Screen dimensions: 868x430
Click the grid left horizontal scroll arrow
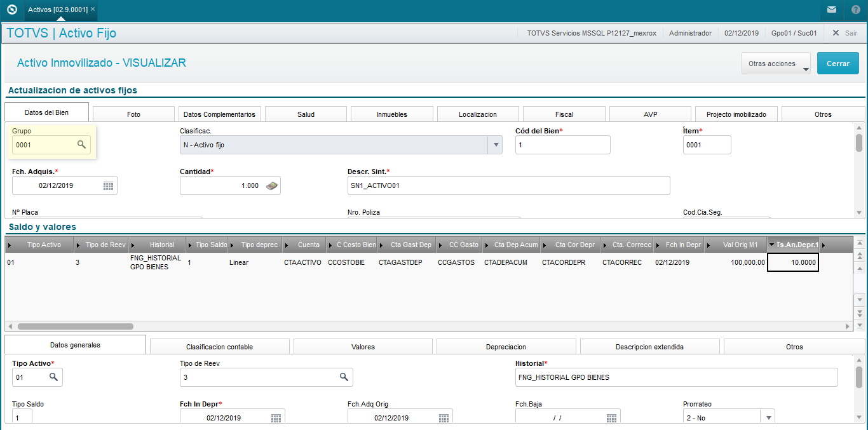10,326
